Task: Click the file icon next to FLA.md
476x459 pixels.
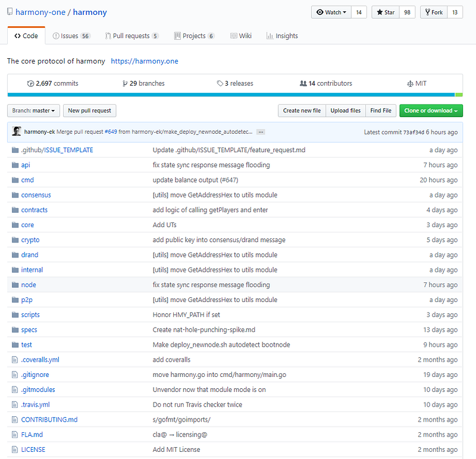Action: click(14, 435)
